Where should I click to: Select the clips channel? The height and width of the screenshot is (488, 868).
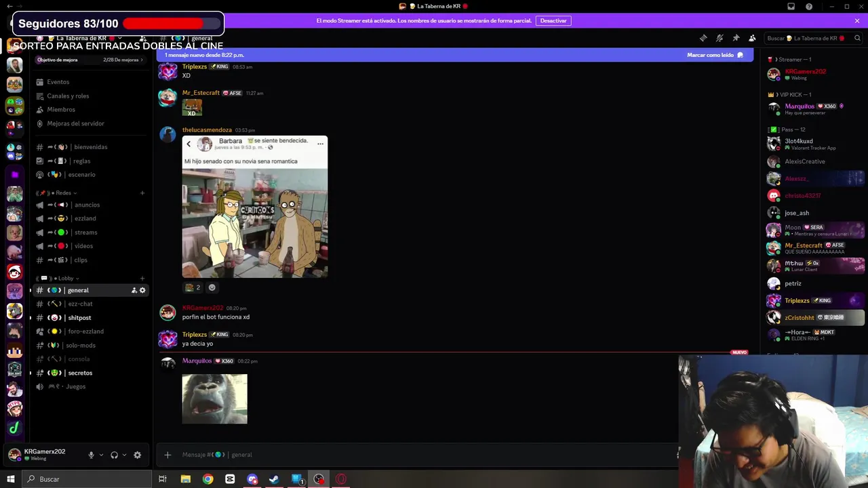90,260
